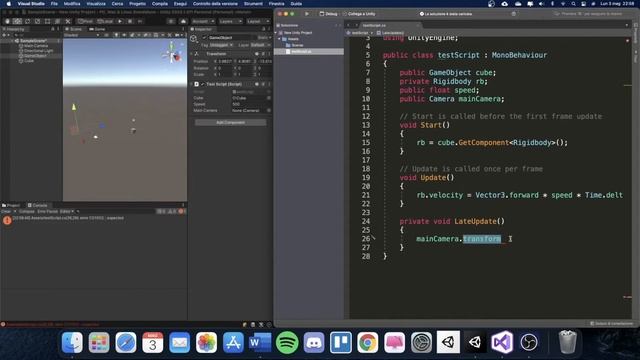640x360 pixels.
Task: Open Trello from the Dock
Action: [341, 342]
